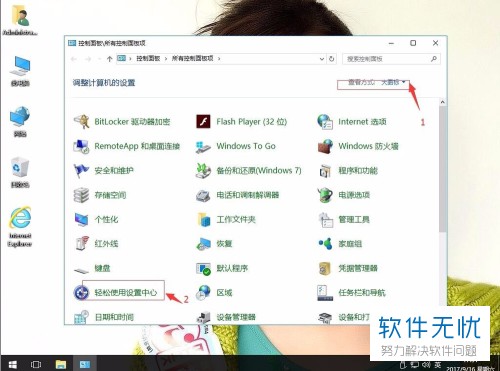Click the 所有控制面板项 breadcrumb segment
Viewport: 500px width, 371px height.
click(x=192, y=59)
